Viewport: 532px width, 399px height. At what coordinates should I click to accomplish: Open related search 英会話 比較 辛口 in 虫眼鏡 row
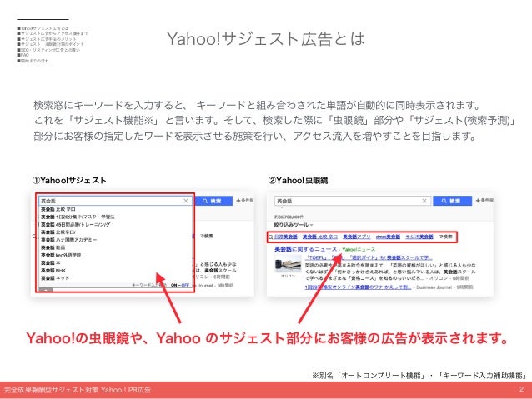[320, 237]
